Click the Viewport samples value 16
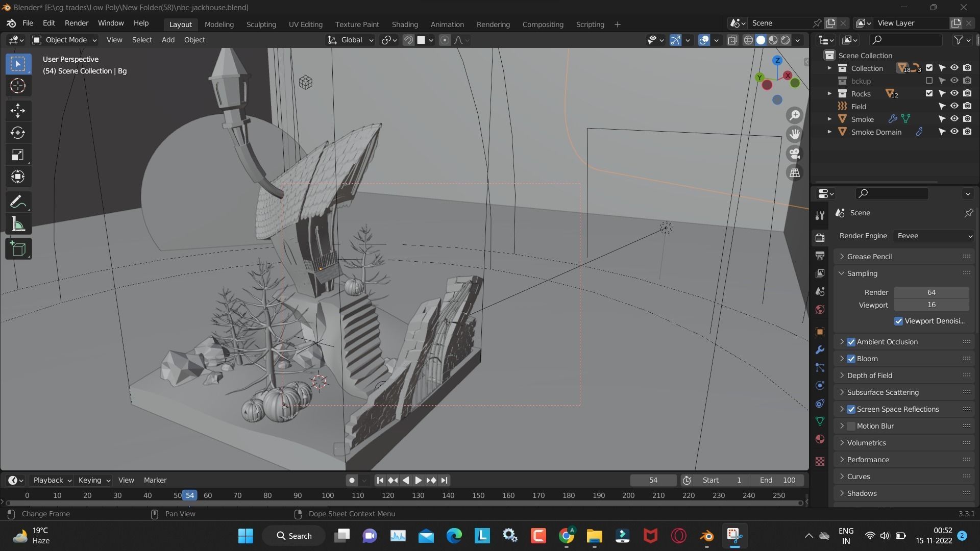 932,305
